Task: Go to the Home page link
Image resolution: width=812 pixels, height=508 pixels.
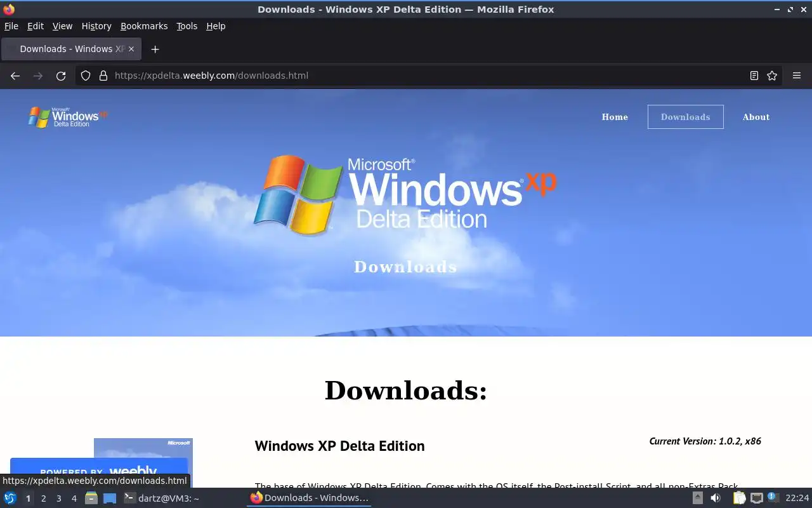Action: click(x=615, y=117)
